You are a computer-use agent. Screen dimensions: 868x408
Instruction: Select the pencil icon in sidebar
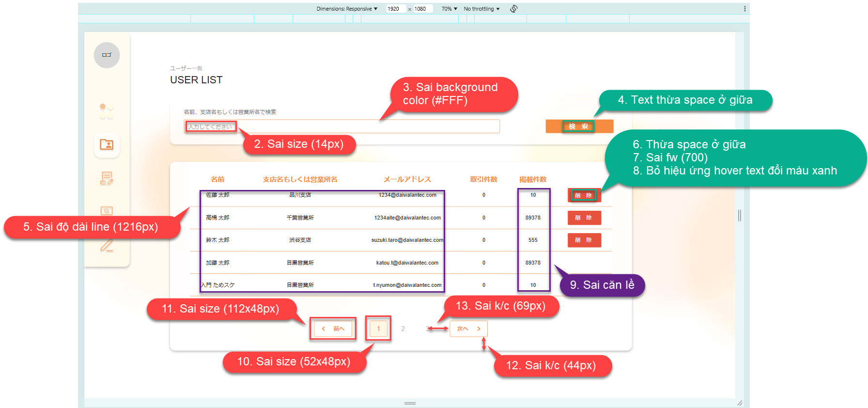coord(107,246)
